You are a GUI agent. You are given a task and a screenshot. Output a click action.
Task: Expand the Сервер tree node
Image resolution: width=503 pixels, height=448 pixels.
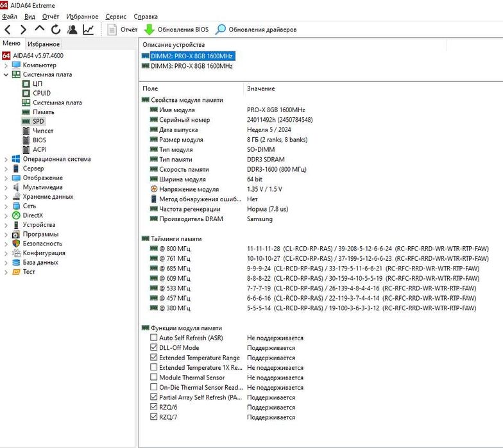click(x=6, y=169)
